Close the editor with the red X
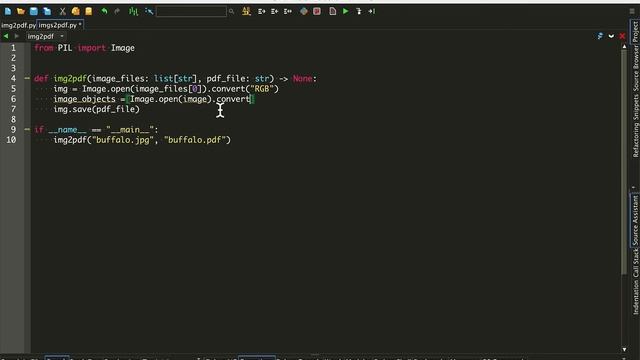Image resolution: width=640 pixels, height=360 pixels. [x=622, y=36]
